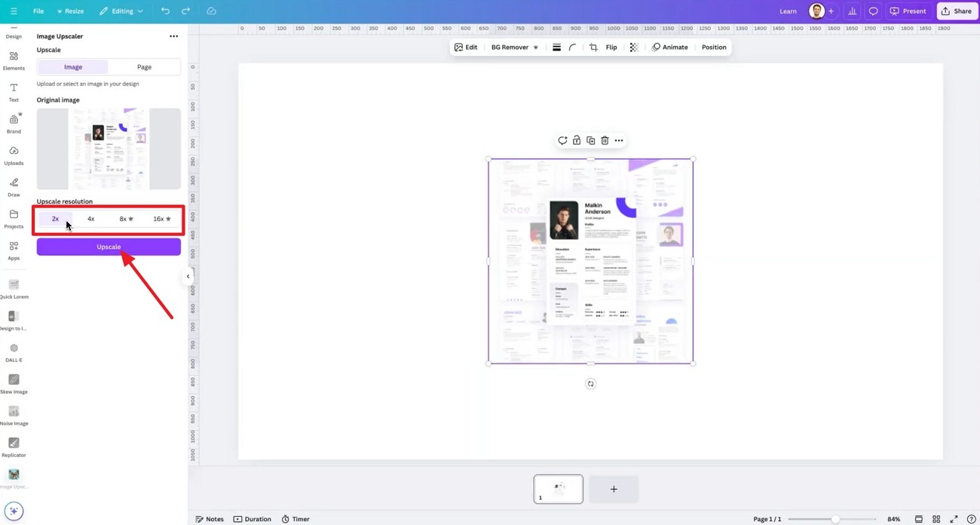Screen dimensions: 980x525
Task: Open the BG Remover tool
Action: [x=515, y=48]
